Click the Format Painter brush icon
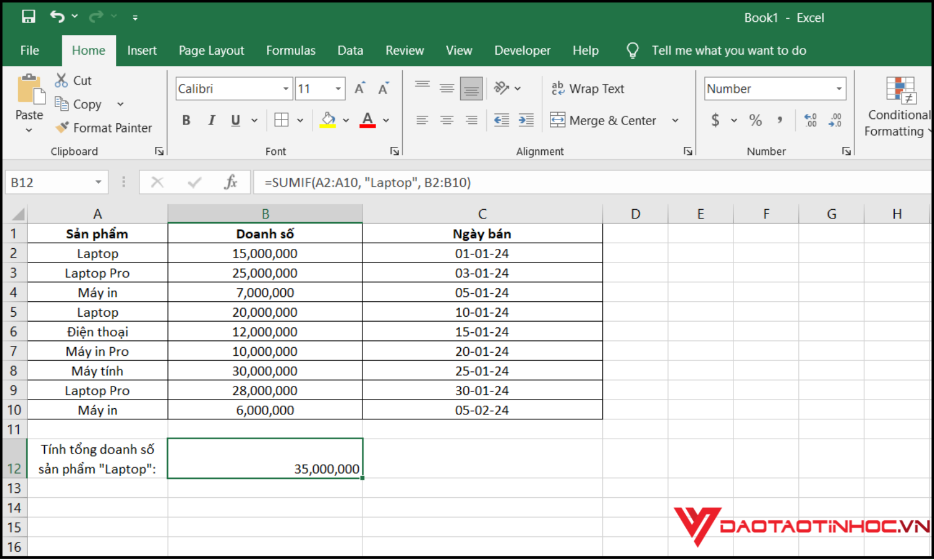Viewport: 934px width, 560px height. (62, 128)
